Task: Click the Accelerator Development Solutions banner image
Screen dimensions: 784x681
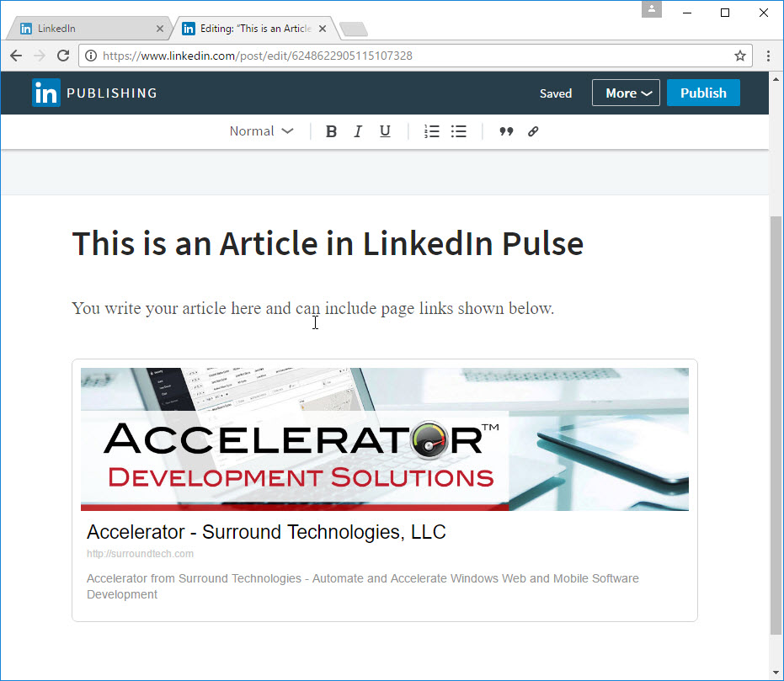Action: tap(385, 439)
